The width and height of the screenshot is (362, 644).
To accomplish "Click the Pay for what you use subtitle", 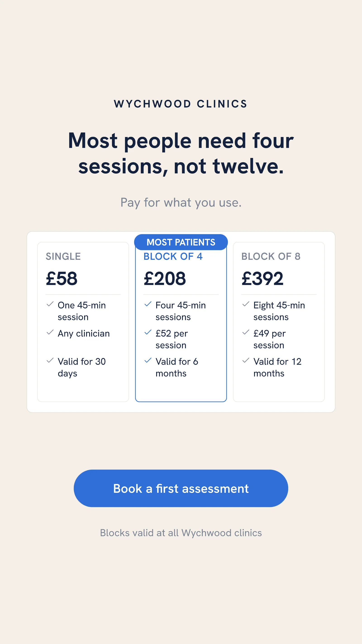I will pyautogui.click(x=181, y=202).
